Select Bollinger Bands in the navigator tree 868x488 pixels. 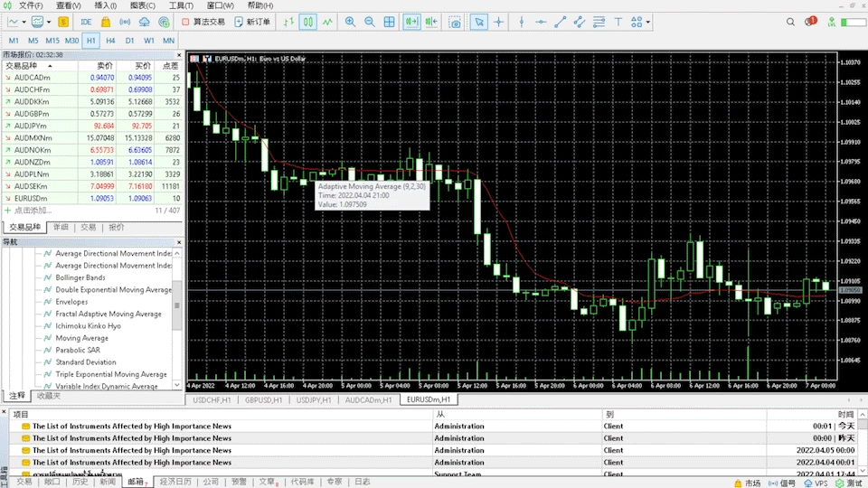coord(80,278)
